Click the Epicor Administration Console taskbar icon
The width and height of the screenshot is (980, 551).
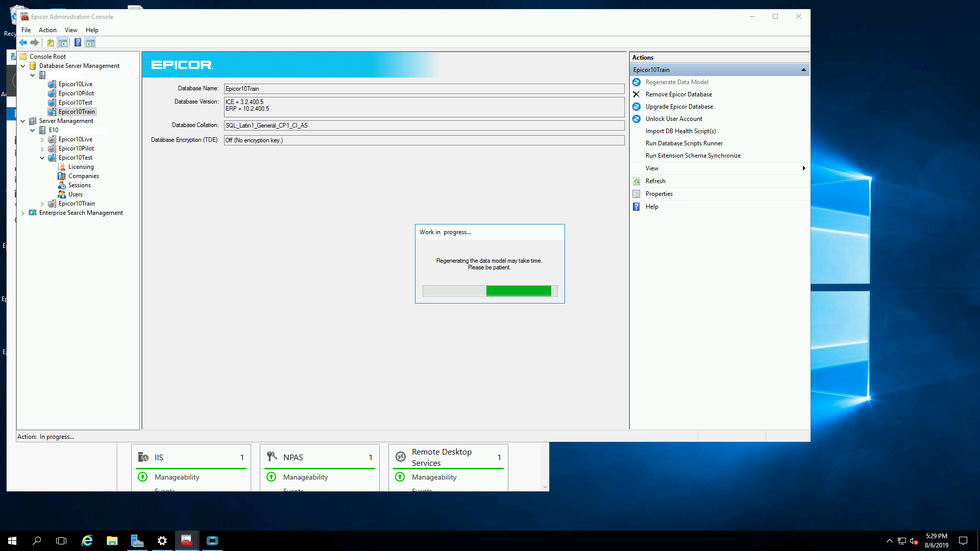(x=187, y=541)
